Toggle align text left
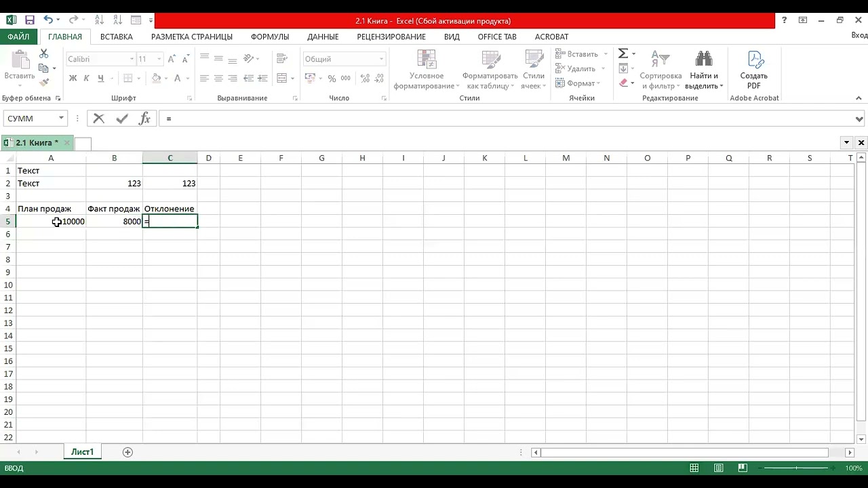Image resolution: width=868 pixels, height=488 pixels. click(204, 79)
